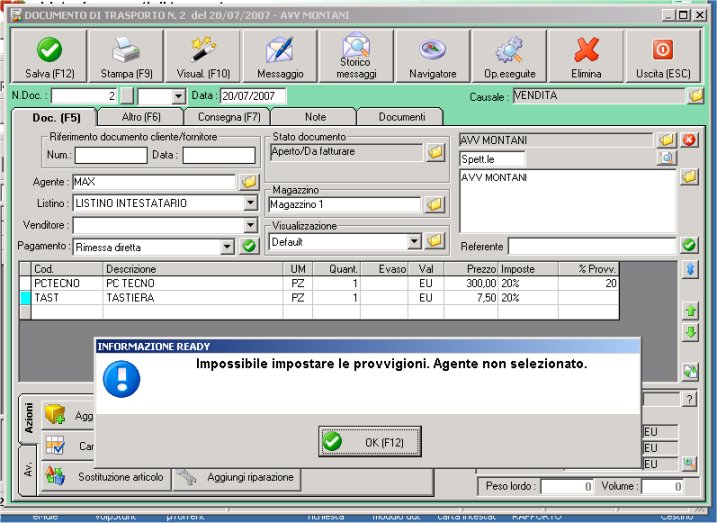Open Storico messaggi
This screenshot has height=523, width=717.
(356, 57)
